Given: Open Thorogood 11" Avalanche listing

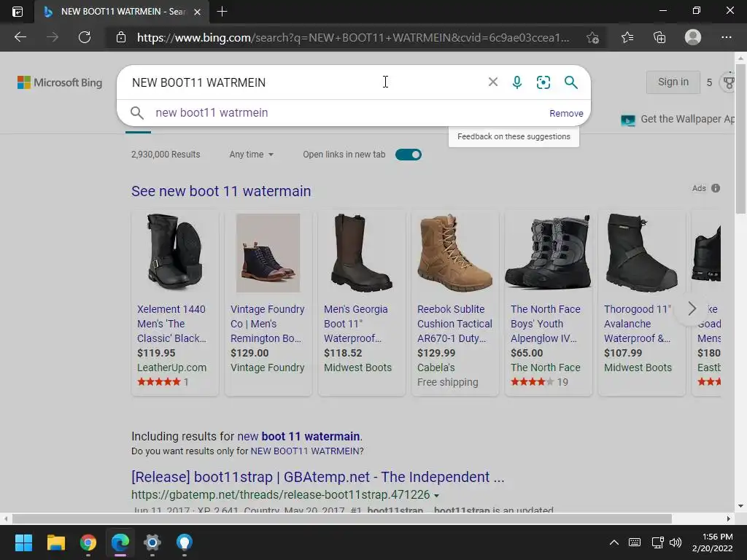Looking at the screenshot, I should pyautogui.click(x=638, y=324).
